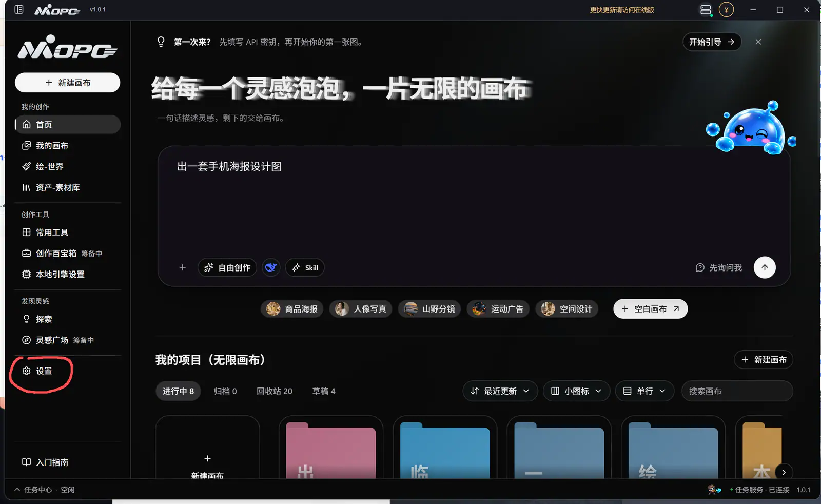This screenshot has width=821, height=504.
Task: Click the yen coin balance icon
Action: pos(726,10)
